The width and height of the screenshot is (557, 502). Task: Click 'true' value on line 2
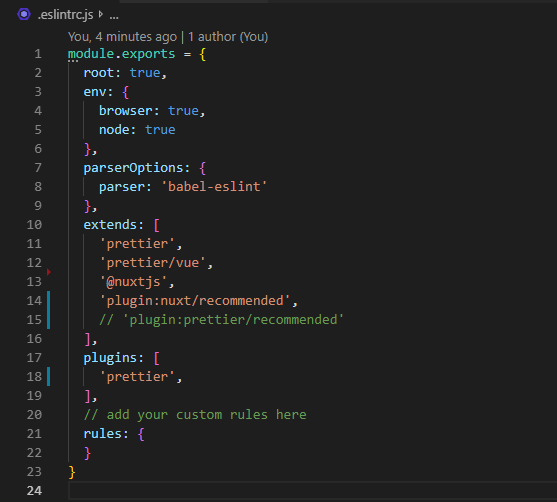(x=145, y=73)
